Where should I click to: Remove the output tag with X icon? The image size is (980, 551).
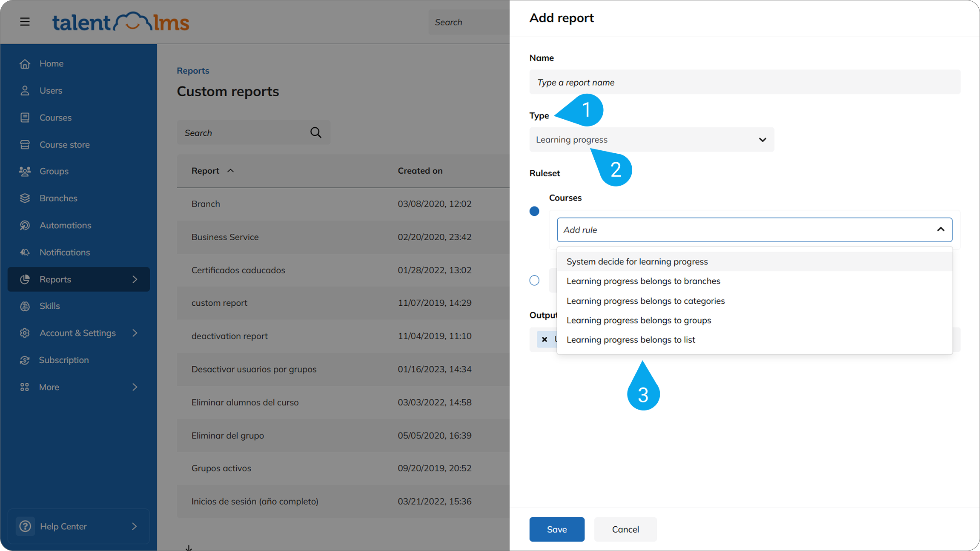pyautogui.click(x=544, y=339)
